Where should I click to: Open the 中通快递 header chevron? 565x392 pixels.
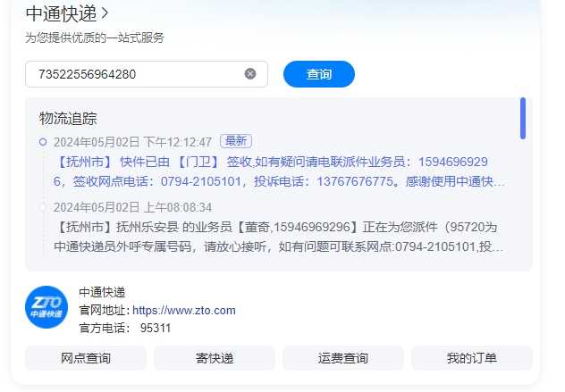pyautogui.click(x=105, y=13)
